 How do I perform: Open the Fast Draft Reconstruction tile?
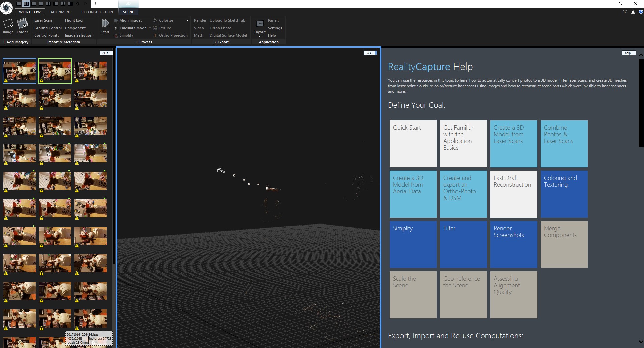tap(514, 194)
